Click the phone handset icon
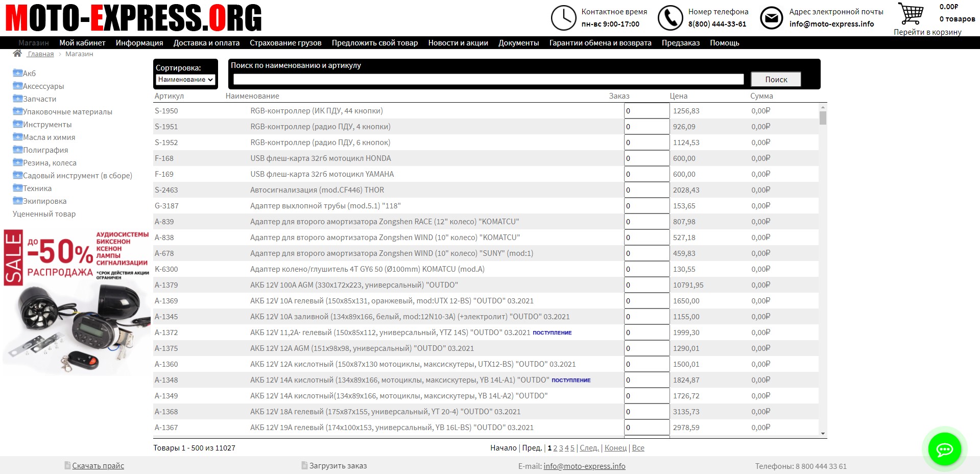This screenshot has width=980, height=474. pos(670,18)
